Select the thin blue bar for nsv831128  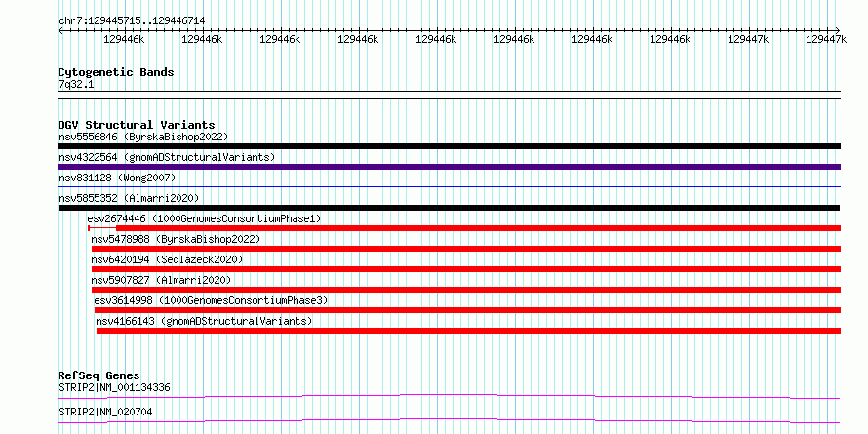click(x=449, y=187)
